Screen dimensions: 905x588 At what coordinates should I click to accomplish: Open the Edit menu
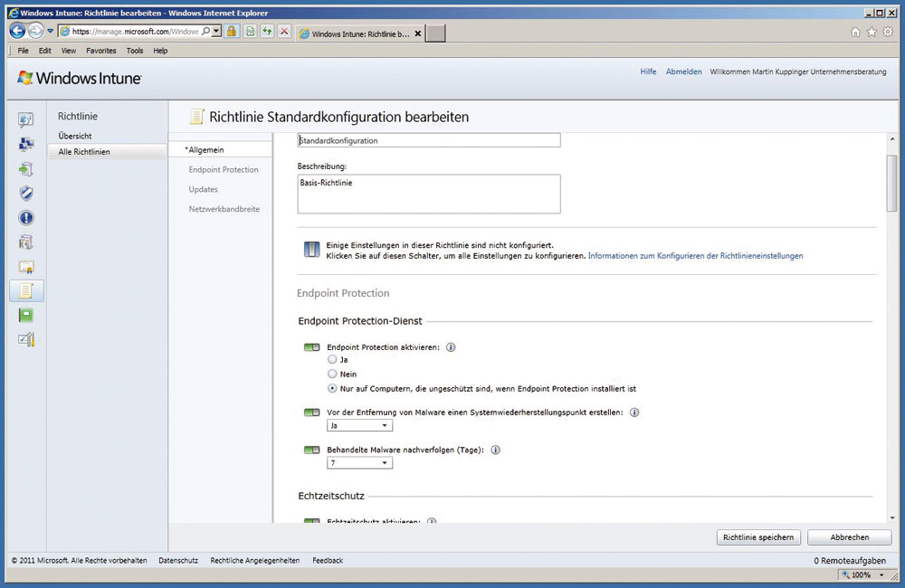pyautogui.click(x=45, y=51)
